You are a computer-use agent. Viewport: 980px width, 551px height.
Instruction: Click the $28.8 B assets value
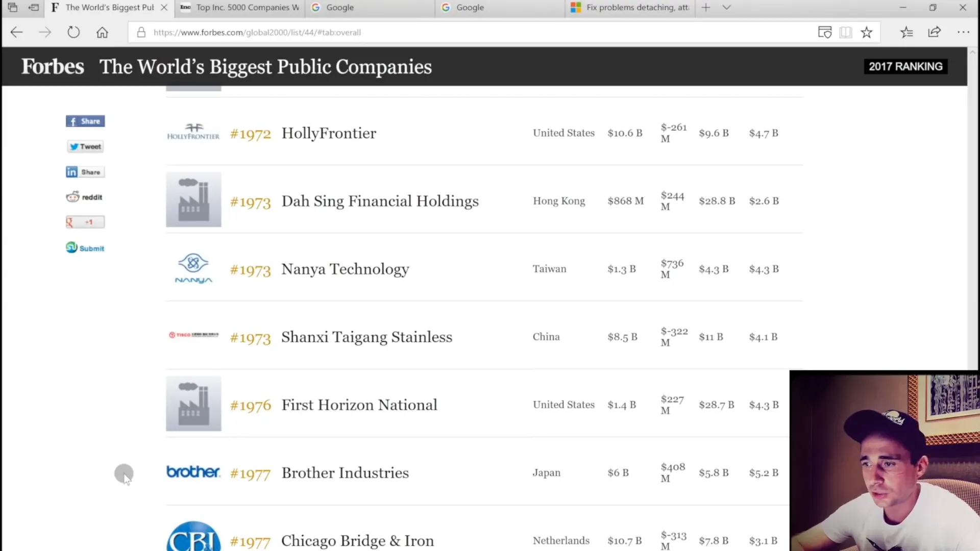(x=717, y=201)
